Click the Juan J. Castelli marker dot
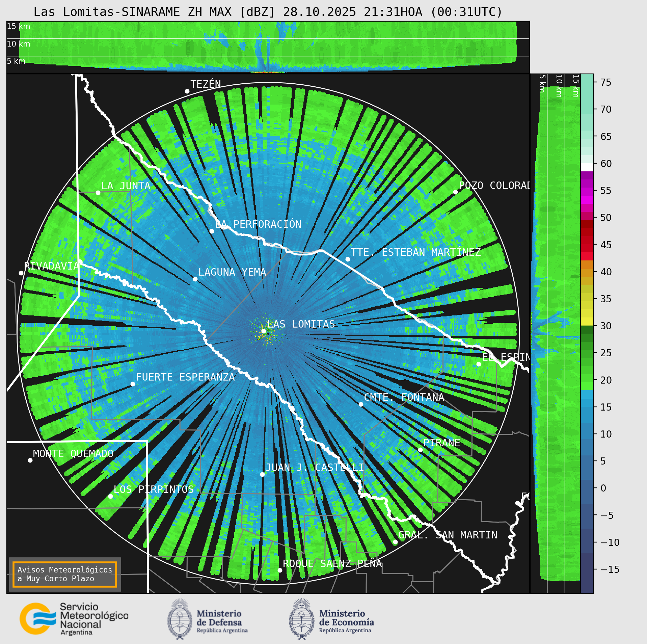647x644 pixels. tap(262, 474)
